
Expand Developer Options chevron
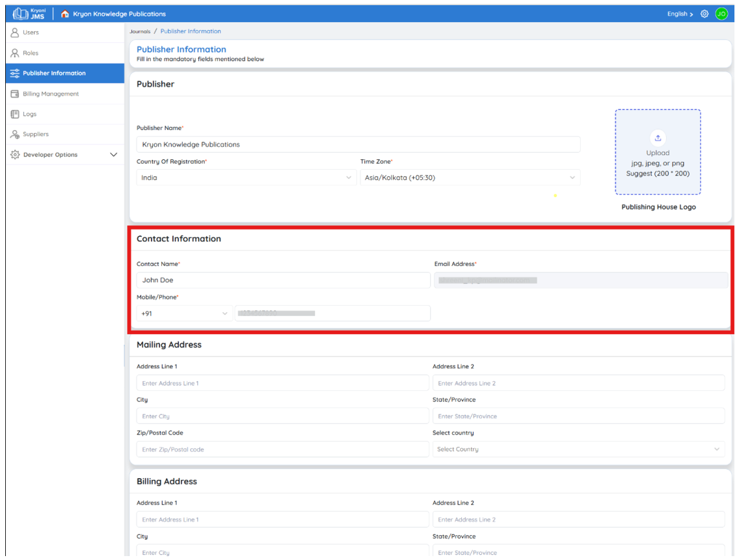click(114, 155)
